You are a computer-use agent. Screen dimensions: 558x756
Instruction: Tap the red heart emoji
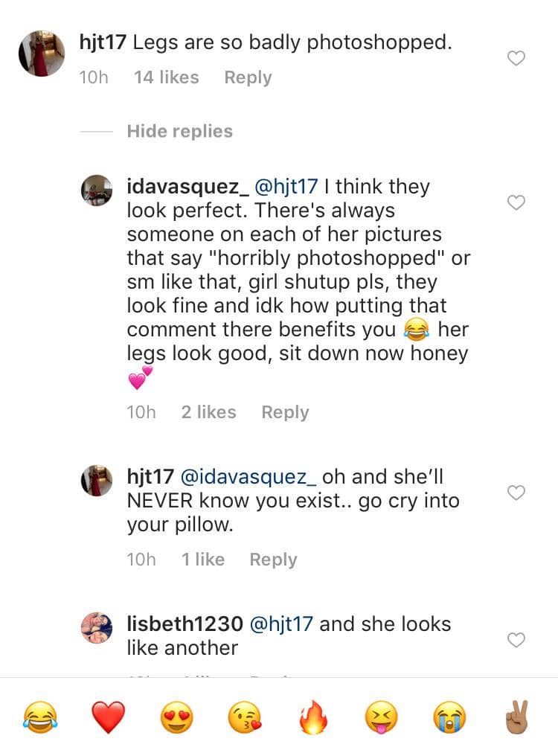[109, 717]
